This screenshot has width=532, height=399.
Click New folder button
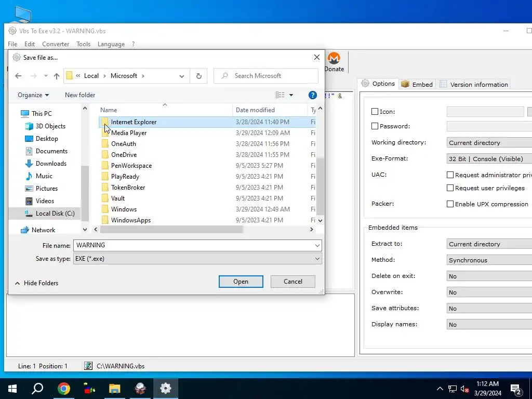[x=80, y=96]
